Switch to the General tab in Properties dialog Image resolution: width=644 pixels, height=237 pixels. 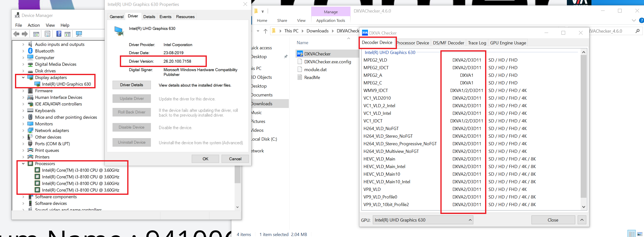point(116,17)
